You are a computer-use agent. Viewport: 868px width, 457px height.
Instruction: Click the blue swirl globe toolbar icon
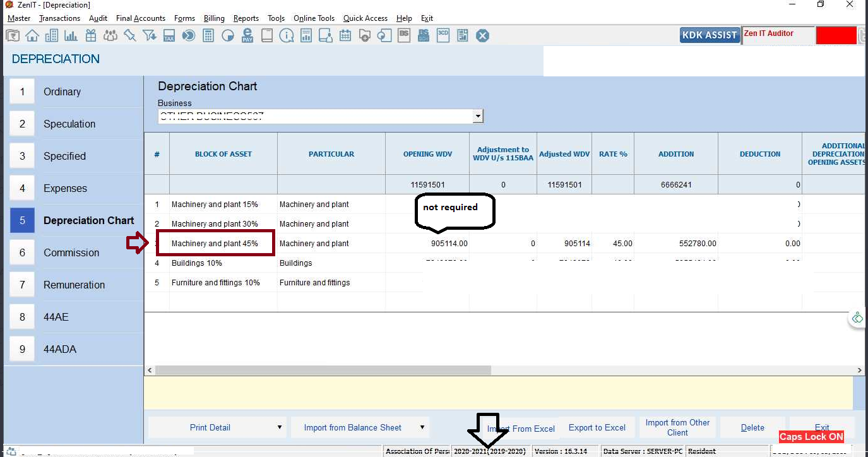[x=188, y=35]
